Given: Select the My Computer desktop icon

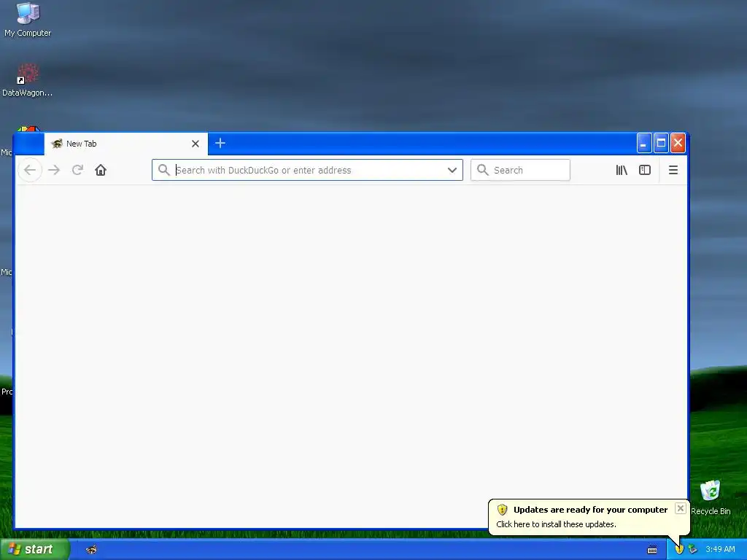Looking at the screenshot, I should pos(28,20).
